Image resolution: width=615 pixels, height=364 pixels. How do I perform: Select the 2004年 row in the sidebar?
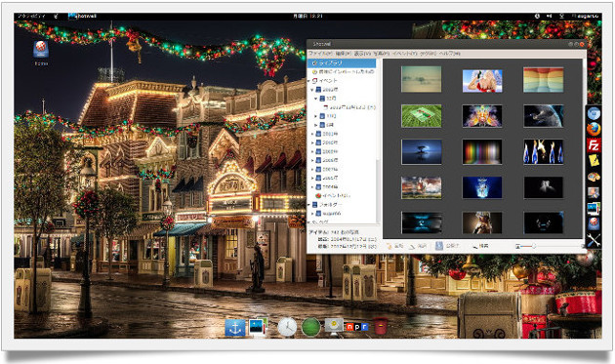(342, 187)
